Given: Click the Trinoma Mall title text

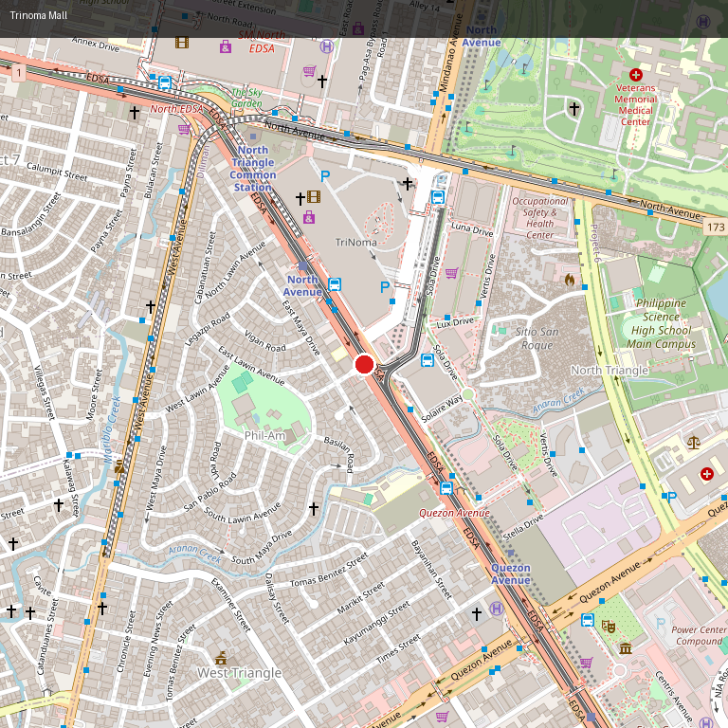Looking at the screenshot, I should click(39, 15).
